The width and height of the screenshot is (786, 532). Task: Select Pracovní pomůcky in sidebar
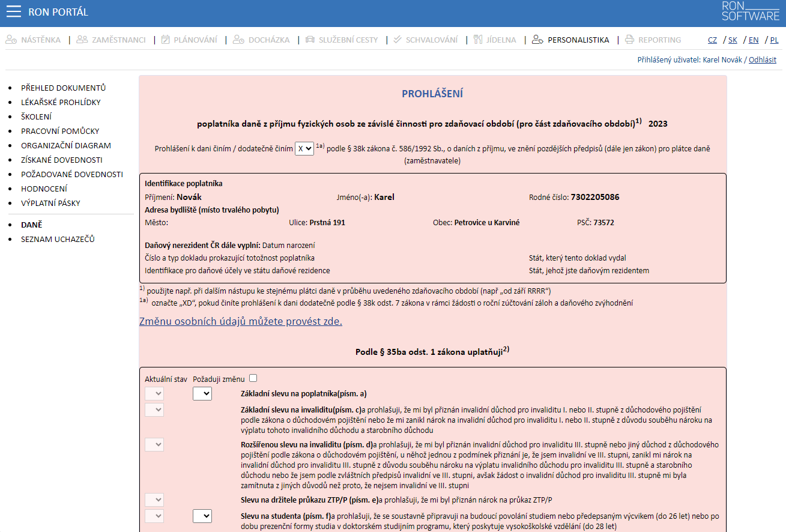pos(60,131)
